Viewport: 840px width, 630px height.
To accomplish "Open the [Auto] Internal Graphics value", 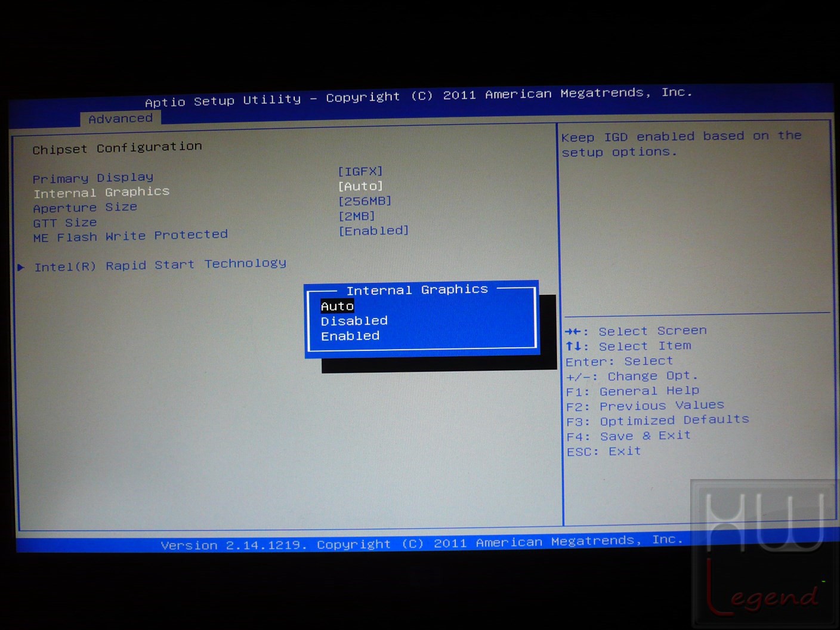I will (x=360, y=186).
